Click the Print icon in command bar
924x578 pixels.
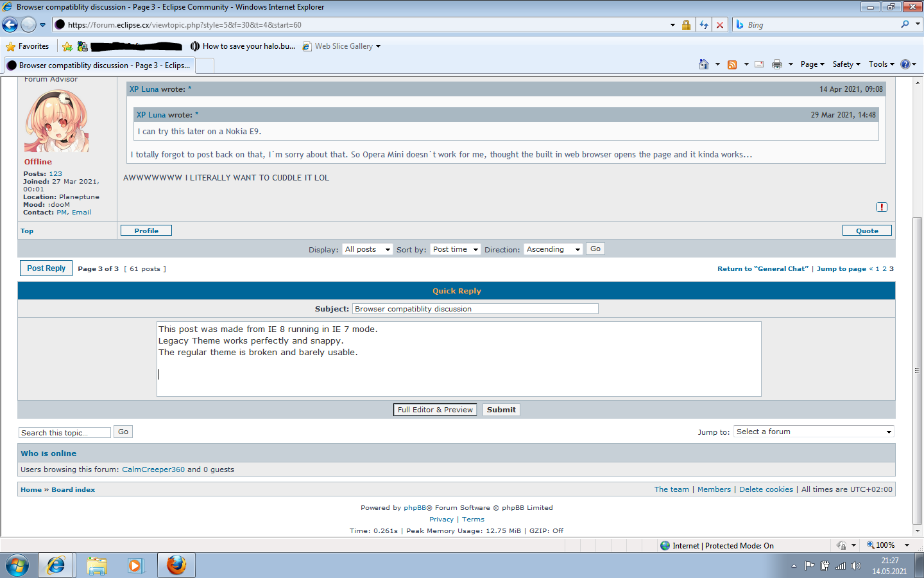pos(777,64)
